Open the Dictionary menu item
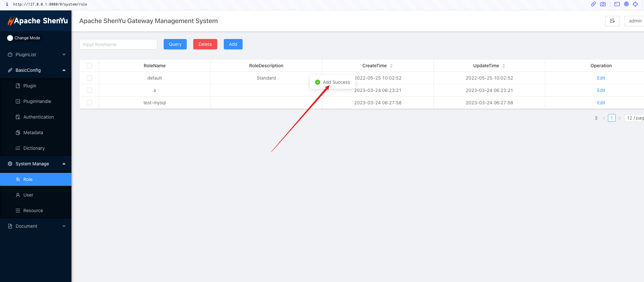The image size is (644, 282). pos(36,148)
